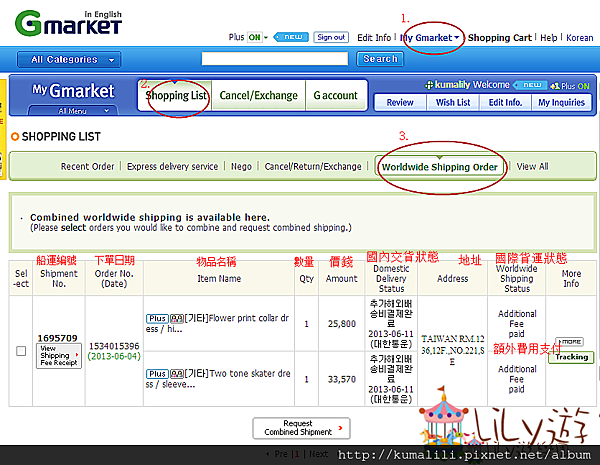Click Request Combined Shipment button

click(301, 428)
